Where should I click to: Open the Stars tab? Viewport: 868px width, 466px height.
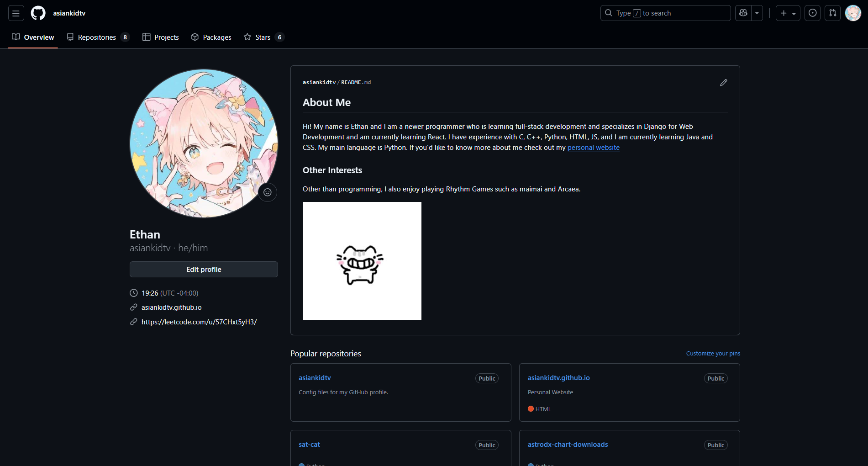coord(263,37)
